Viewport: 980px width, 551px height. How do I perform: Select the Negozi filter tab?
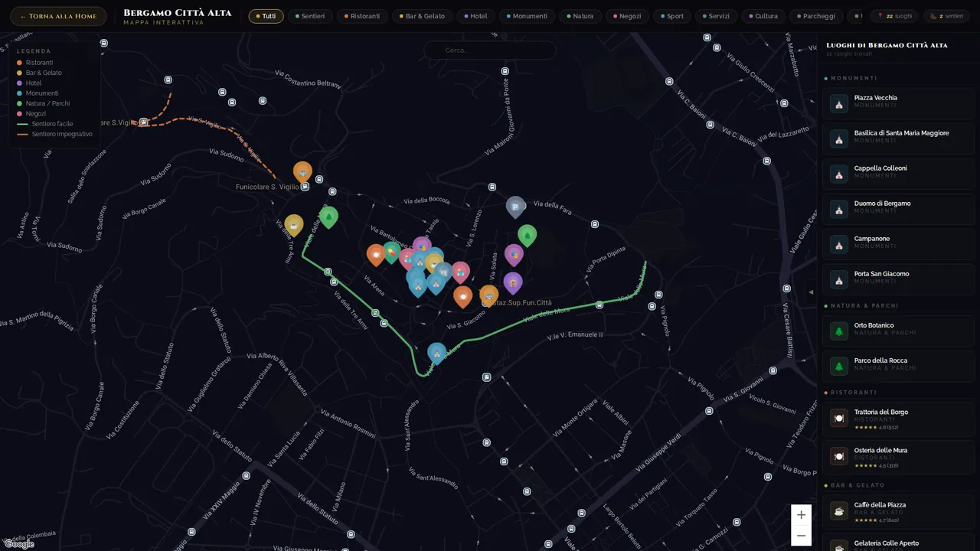pyautogui.click(x=627, y=16)
